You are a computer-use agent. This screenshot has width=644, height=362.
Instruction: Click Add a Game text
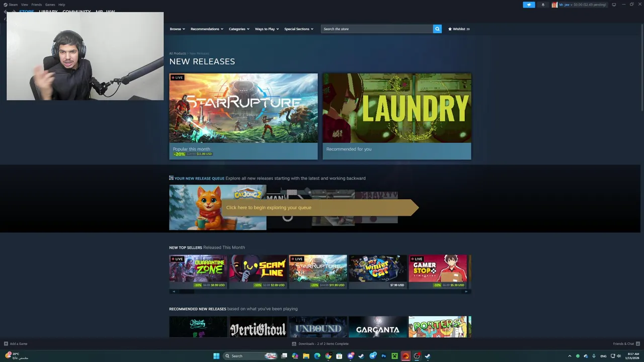coord(19,344)
